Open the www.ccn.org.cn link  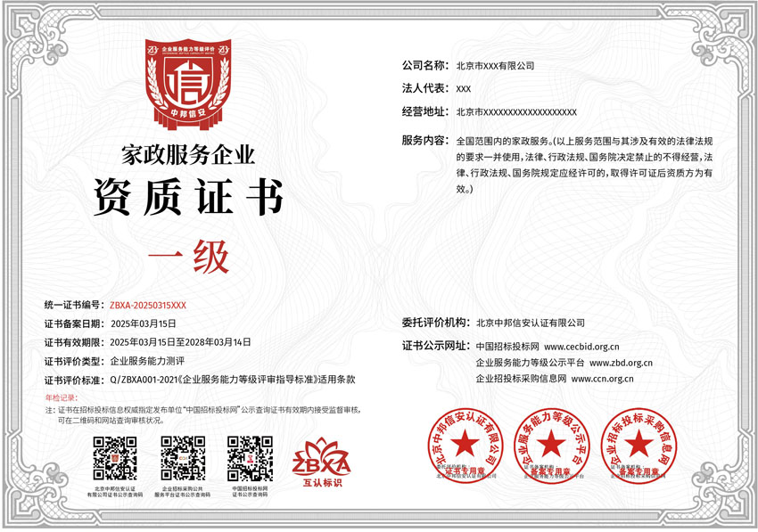pos(602,379)
